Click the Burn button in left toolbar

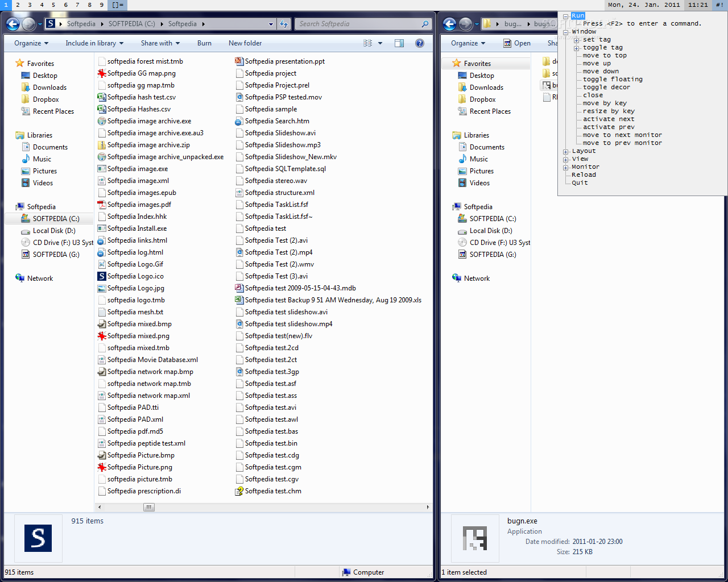click(204, 43)
